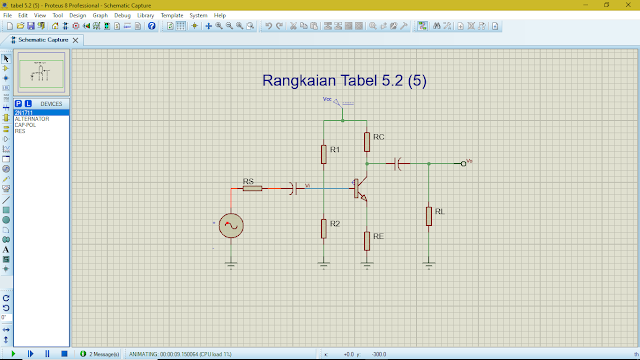
Task: Click the rotate clockwise icon
Action: point(6,298)
